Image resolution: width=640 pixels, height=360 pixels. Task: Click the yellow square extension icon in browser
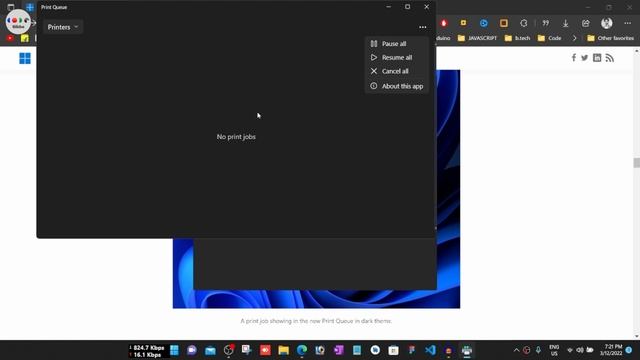[x=463, y=23]
